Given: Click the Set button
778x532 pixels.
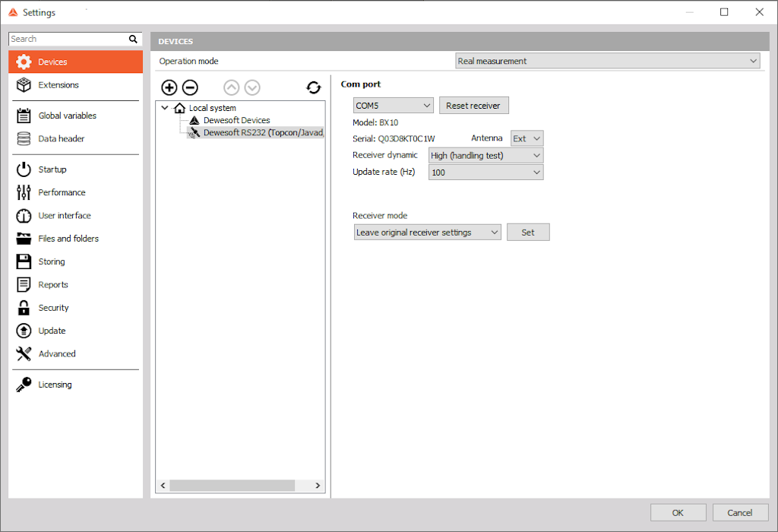Looking at the screenshot, I should [528, 233].
